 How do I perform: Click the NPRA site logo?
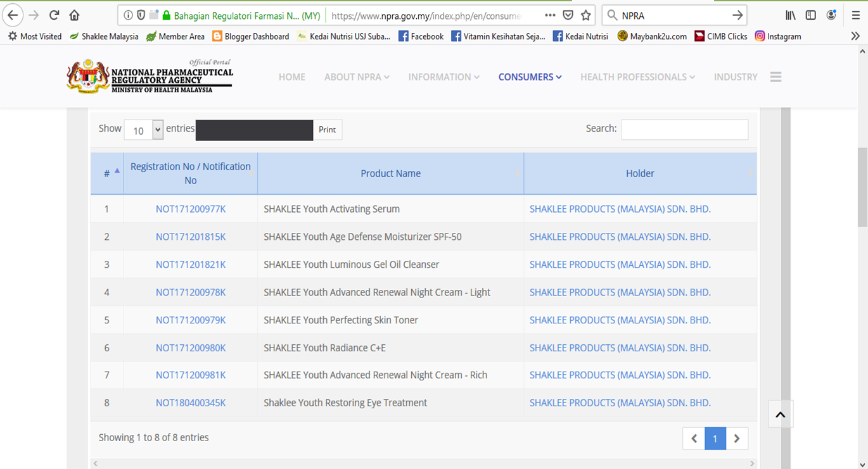[150, 77]
